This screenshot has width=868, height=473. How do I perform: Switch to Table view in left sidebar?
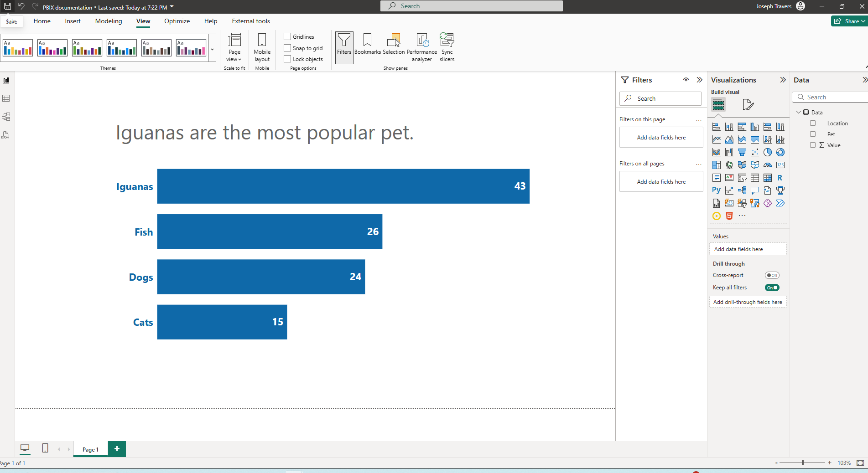click(6, 98)
